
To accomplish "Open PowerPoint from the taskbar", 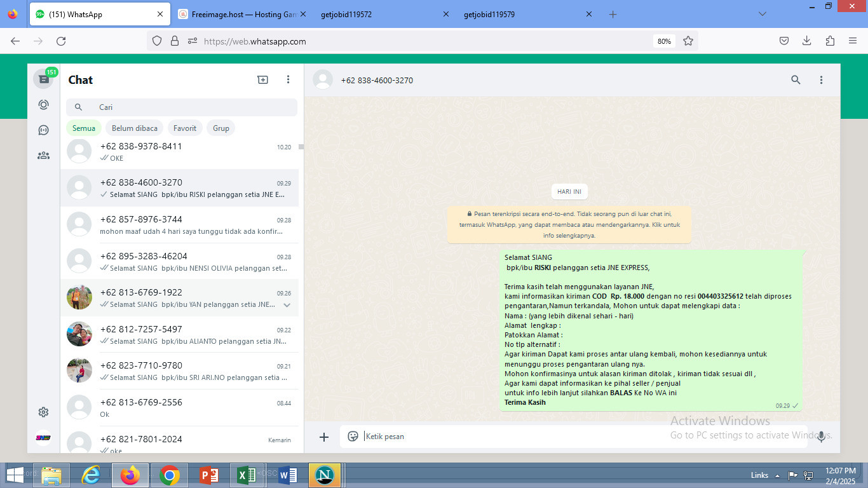I will tap(208, 475).
